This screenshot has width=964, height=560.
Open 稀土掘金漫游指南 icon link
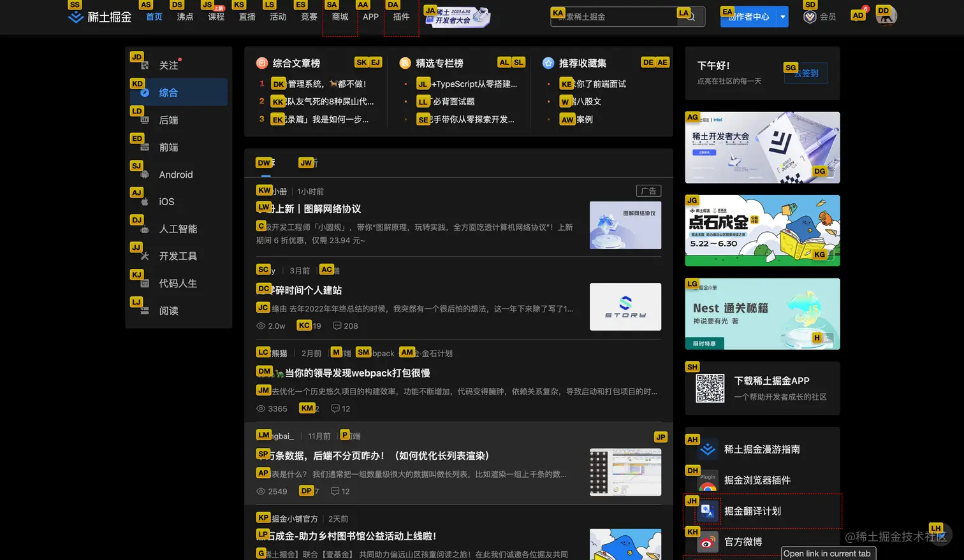[x=708, y=449]
